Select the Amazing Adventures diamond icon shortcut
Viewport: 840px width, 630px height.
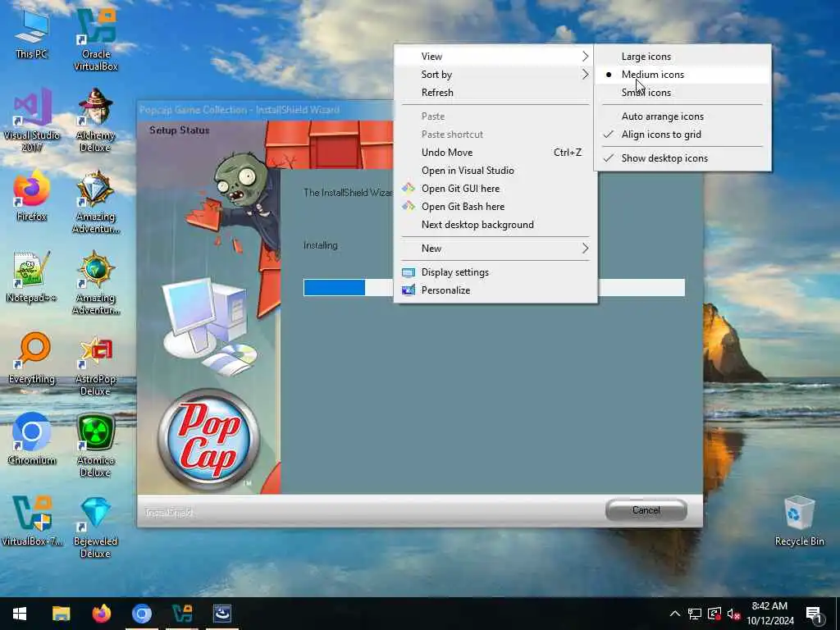(96, 202)
